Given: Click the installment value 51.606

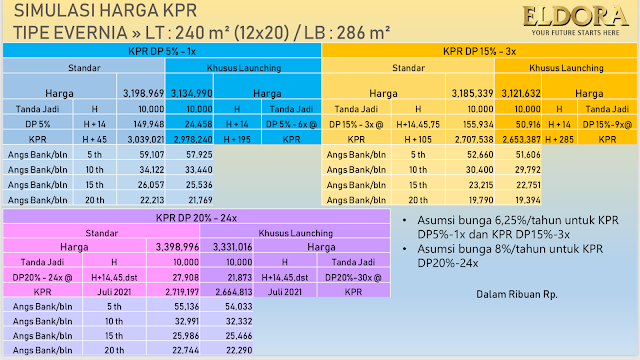Looking at the screenshot, I should tap(528, 155).
